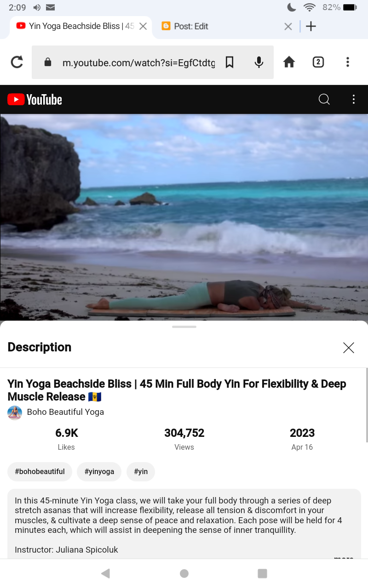Screen dimensions: 368x588
Task: Tap the microphone voice search icon
Action: pos(259,62)
